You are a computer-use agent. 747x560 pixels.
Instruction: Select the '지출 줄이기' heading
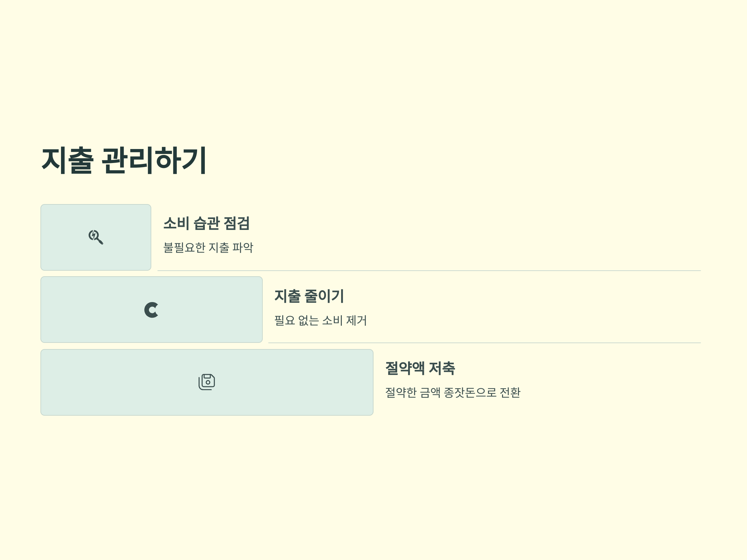tap(309, 296)
